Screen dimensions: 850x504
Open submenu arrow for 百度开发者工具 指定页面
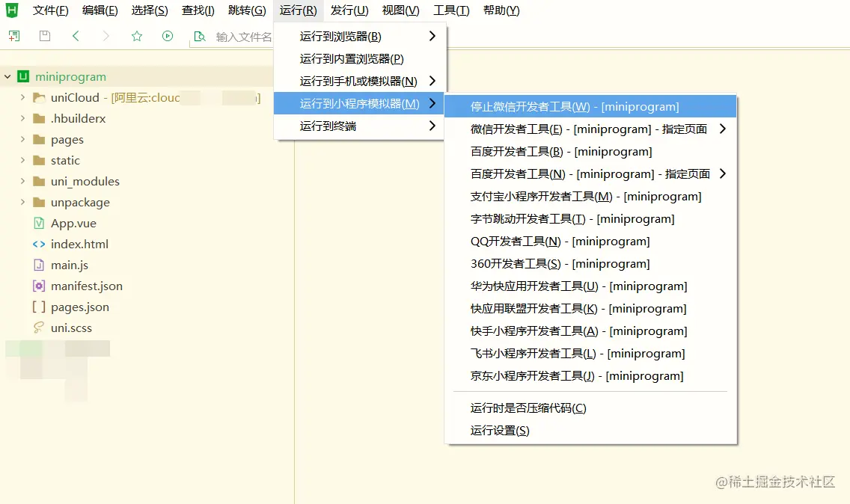[723, 173]
